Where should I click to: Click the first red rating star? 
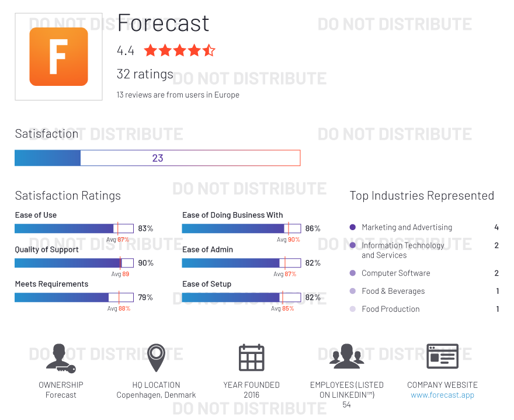coord(151,50)
